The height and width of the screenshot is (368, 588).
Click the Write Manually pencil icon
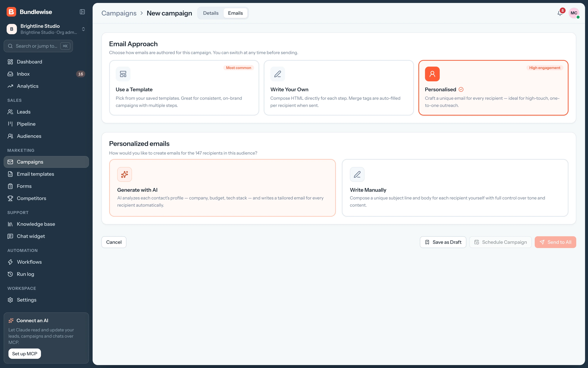click(x=357, y=174)
